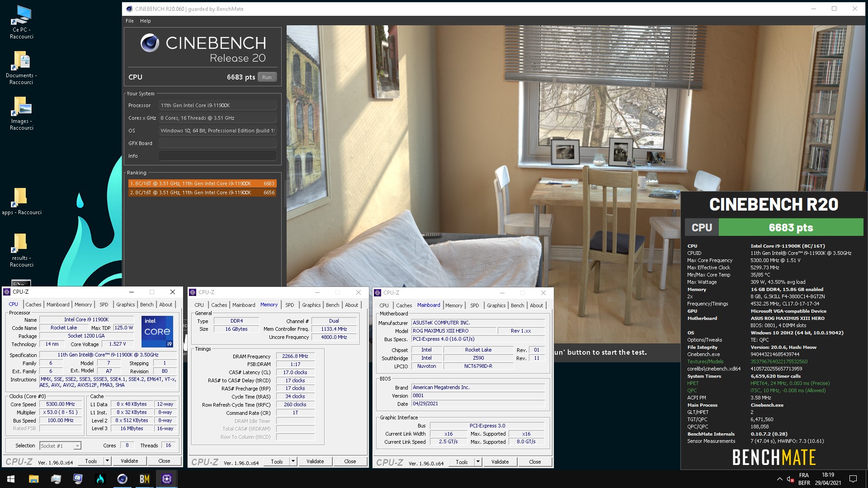Viewport: 868px width, 488px height.
Task: Switch to Graphics tab in Memory CPU-Z window
Action: pos(311,305)
